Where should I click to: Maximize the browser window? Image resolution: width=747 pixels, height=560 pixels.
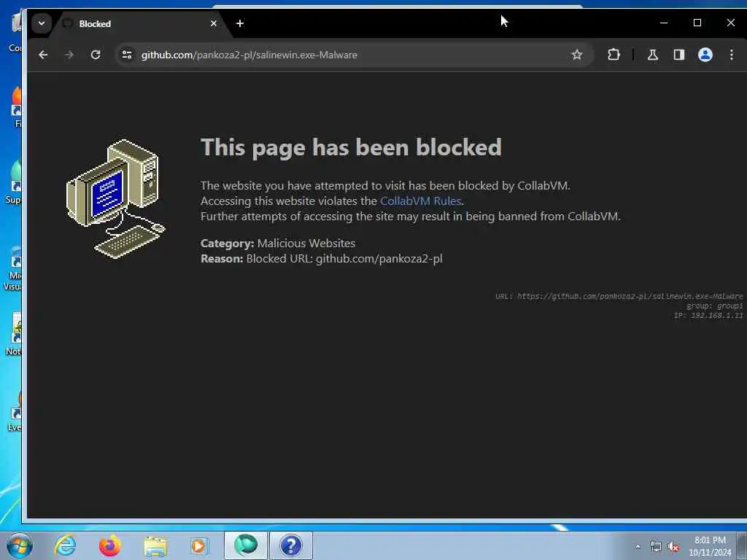(x=697, y=23)
